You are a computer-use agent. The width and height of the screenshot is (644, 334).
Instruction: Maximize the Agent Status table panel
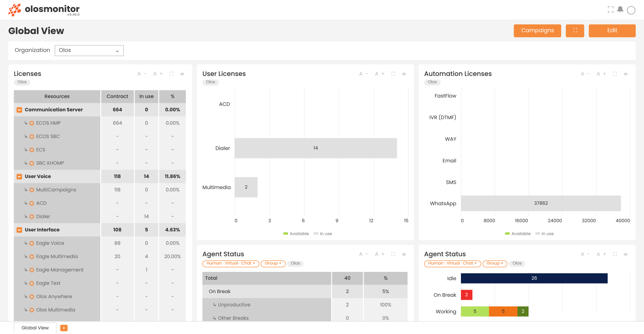393,254
